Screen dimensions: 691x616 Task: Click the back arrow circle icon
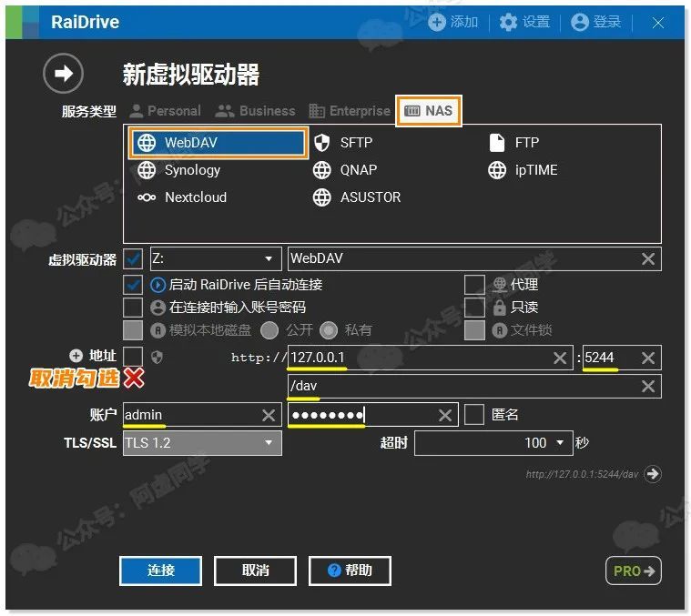pos(64,73)
